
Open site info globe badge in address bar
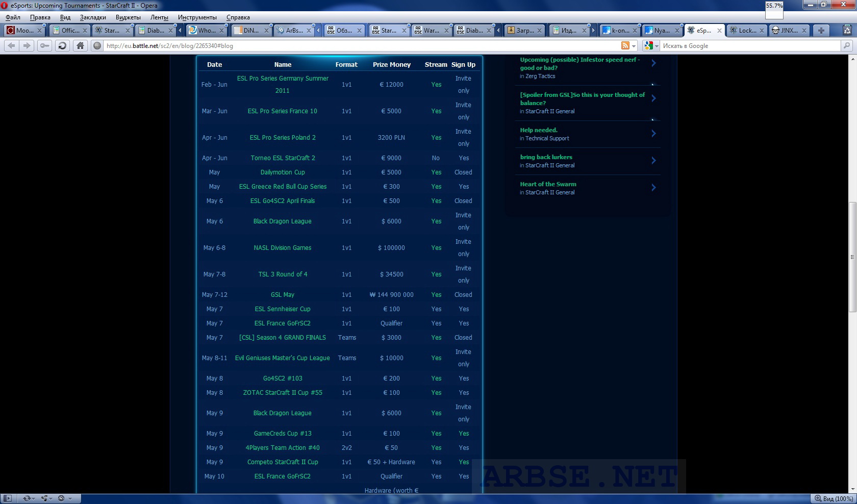pos(97,45)
